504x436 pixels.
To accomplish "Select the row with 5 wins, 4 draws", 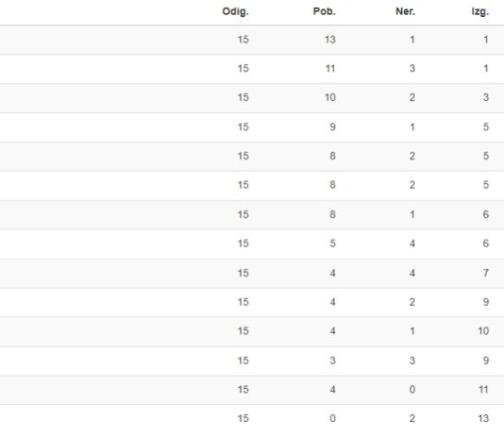I will point(252,243).
